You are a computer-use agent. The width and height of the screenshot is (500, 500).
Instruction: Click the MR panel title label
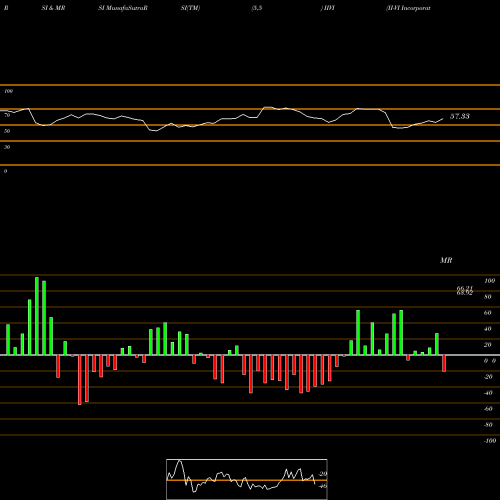[x=446, y=260]
